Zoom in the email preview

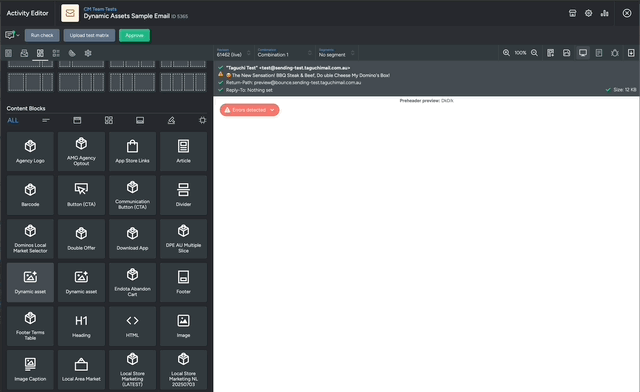click(506, 53)
